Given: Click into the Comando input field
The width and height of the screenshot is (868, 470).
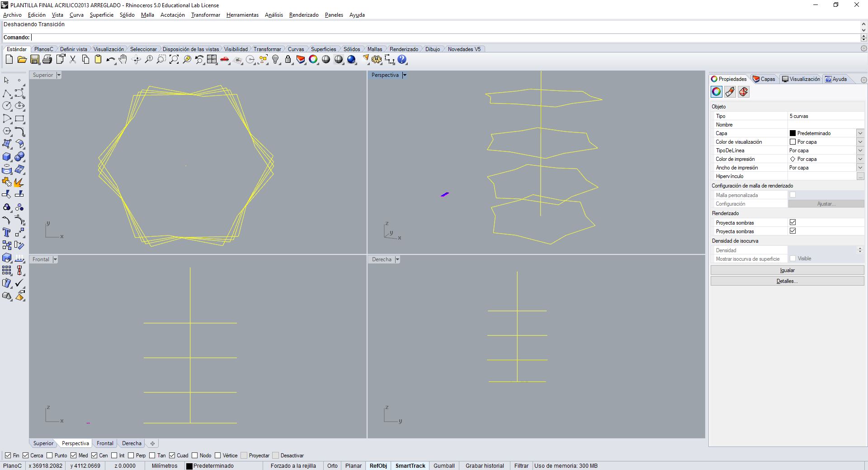Looking at the screenshot, I should (x=445, y=38).
